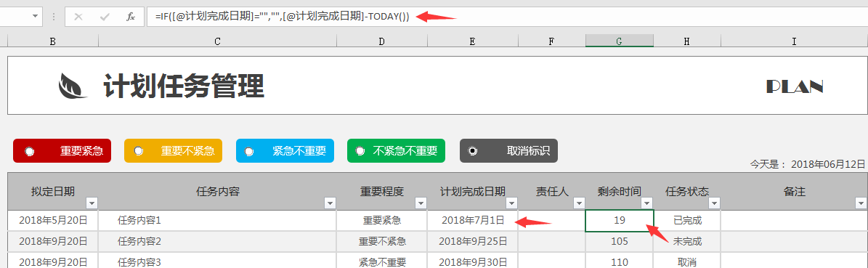Open the 备注 filter dropdown
Viewport: 868px width, 268px height.
click(861, 203)
